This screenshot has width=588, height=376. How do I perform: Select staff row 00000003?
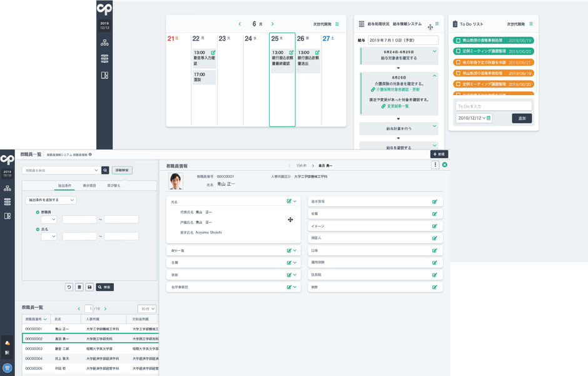coord(90,348)
